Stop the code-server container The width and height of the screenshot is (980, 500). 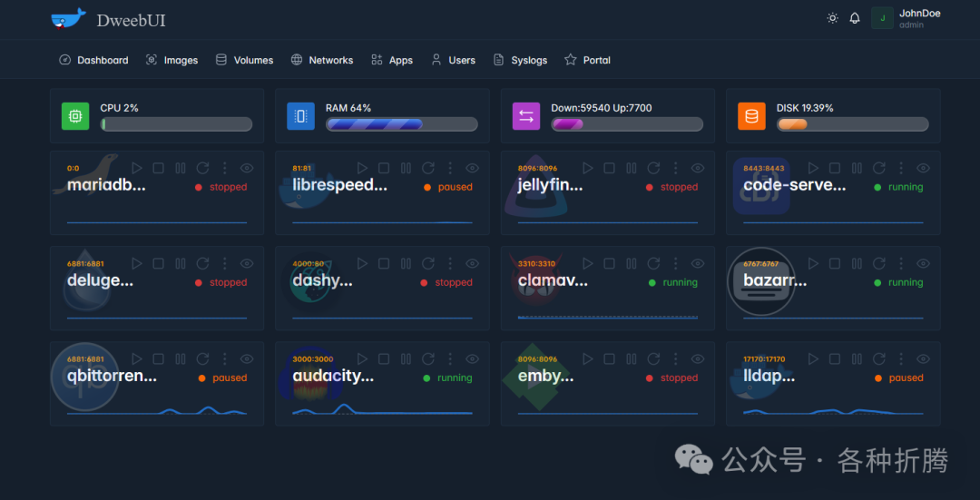click(x=835, y=168)
